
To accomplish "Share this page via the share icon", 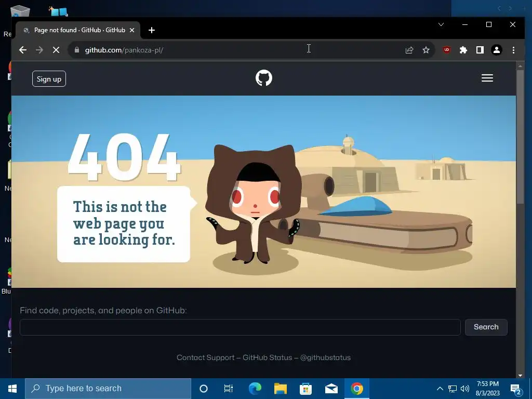I will (x=409, y=50).
